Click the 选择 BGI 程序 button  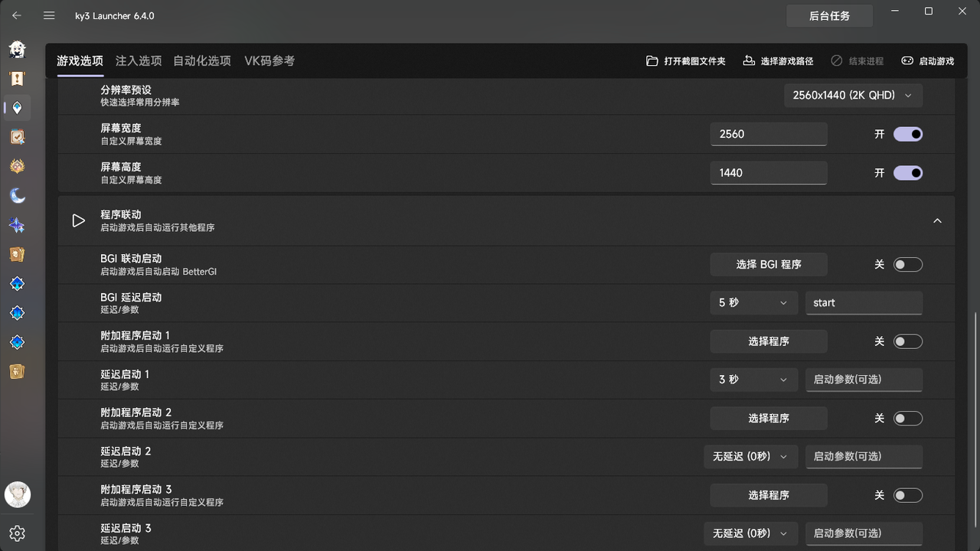pos(769,265)
